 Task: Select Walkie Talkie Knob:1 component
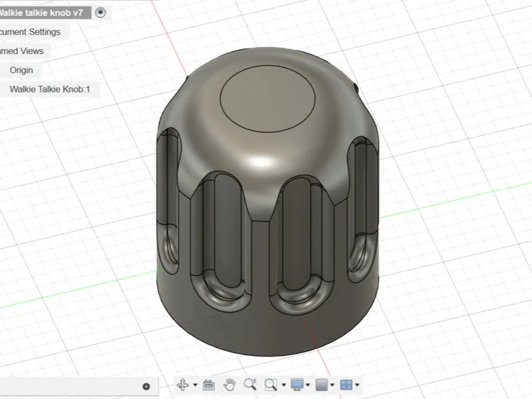point(50,89)
